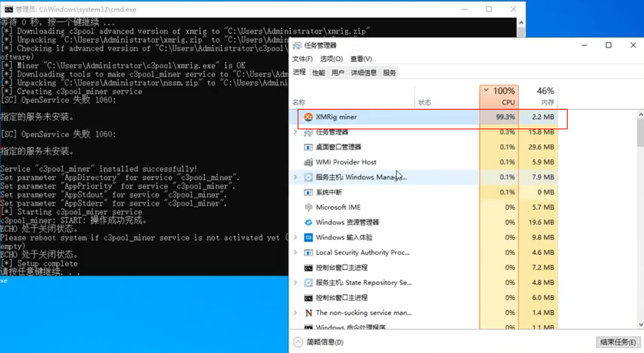Click the 结束任务(E) button

[618, 342]
